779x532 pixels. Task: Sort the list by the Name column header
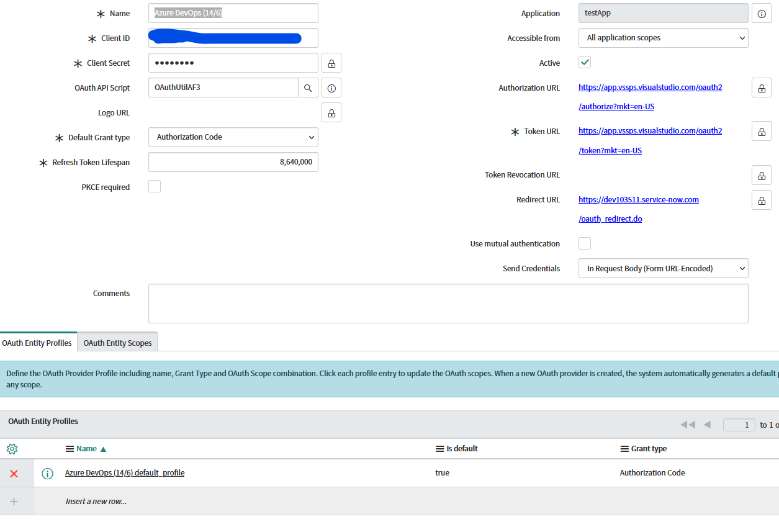point(87,448)
